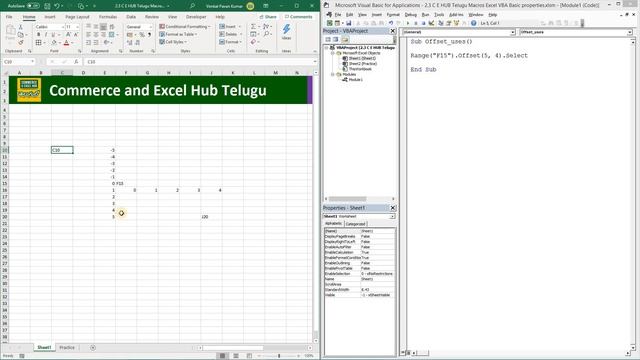640x360 pixels.
Task: Toggle the AutoSave switch in Excel
Action: pyautogui.click(x=33, y=6)
